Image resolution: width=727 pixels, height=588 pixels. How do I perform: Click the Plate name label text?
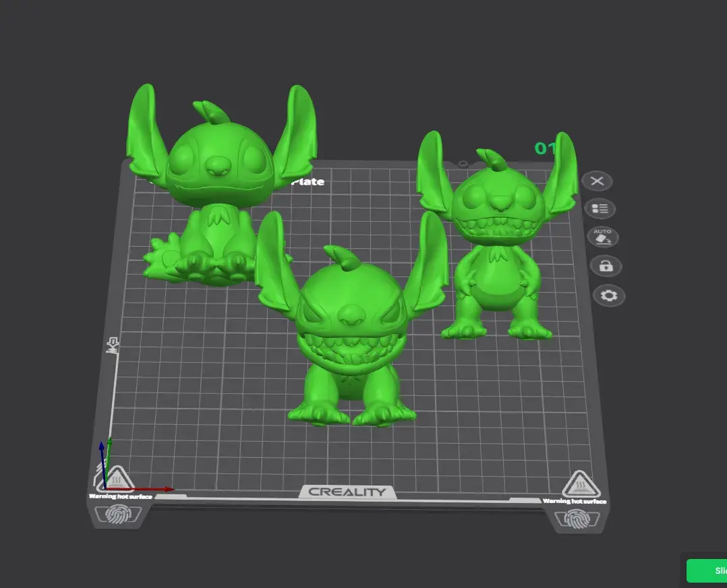(x=308, y=181)
